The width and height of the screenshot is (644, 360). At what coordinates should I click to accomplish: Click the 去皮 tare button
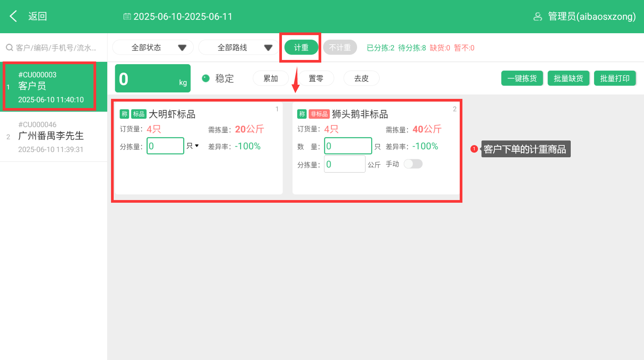click(x=361, y=78)
